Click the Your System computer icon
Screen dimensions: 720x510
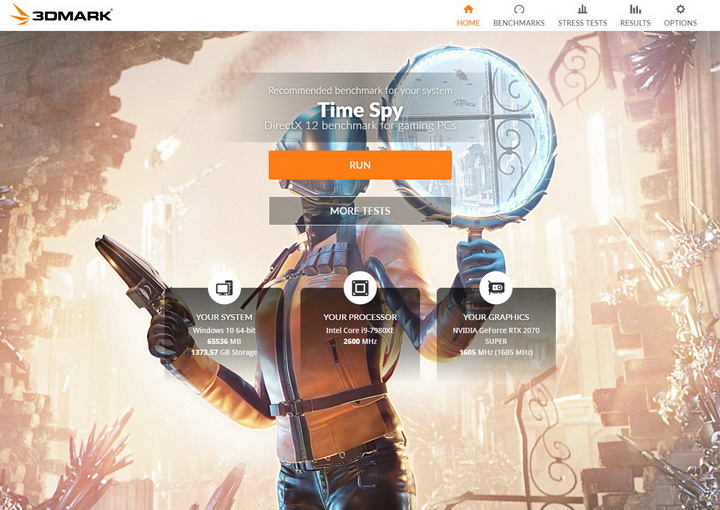pyautogui.click(x=224, y=288)
